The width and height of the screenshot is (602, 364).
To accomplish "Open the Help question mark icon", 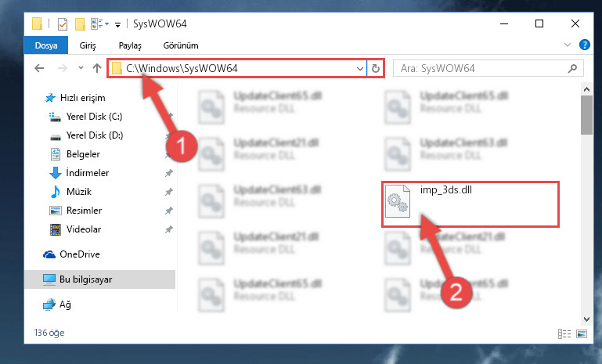I will [x=584, y=45].
